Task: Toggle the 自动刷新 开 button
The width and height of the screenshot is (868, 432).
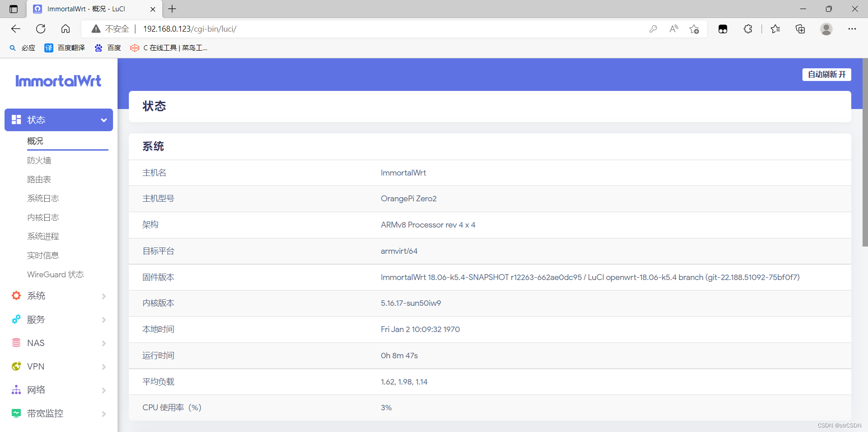Action: tap(826, 75)
